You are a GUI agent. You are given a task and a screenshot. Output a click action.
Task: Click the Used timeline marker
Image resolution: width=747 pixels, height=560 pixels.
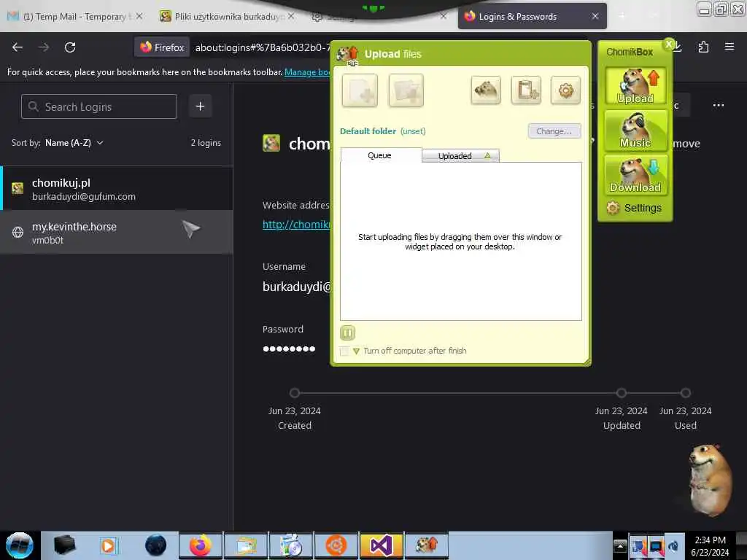click(685, 393)
